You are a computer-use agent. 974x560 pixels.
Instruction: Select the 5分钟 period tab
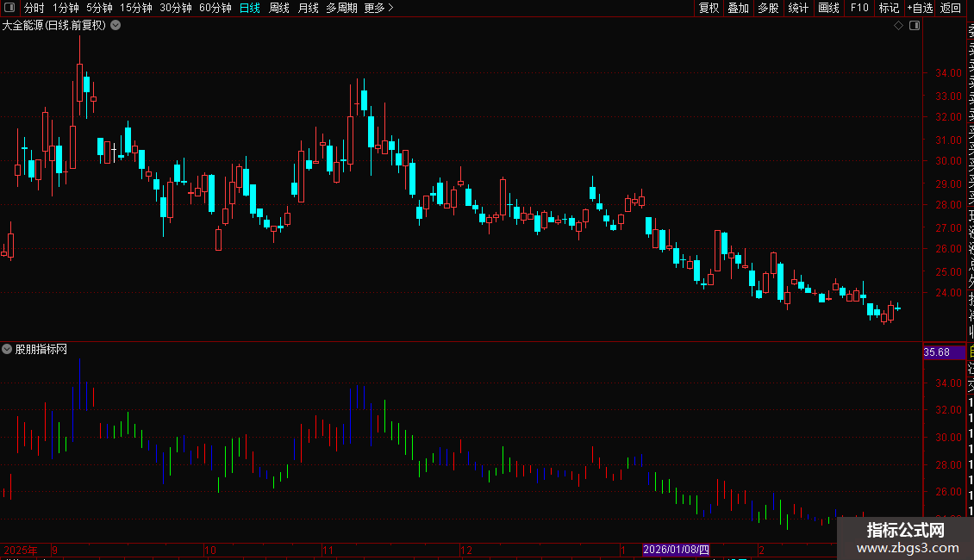point(99,8)
